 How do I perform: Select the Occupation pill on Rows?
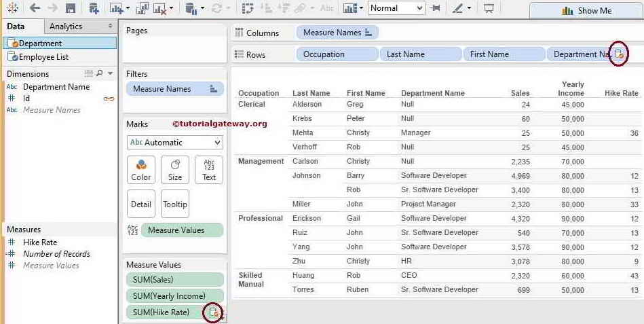coord(337,54)
